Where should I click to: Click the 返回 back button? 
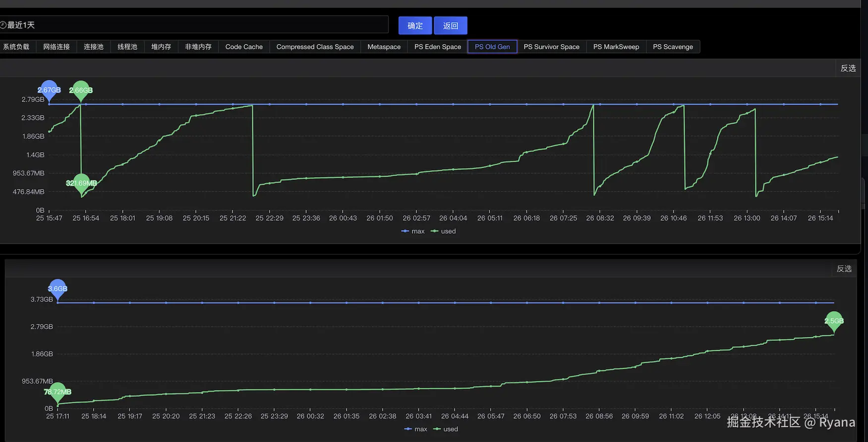451,25
